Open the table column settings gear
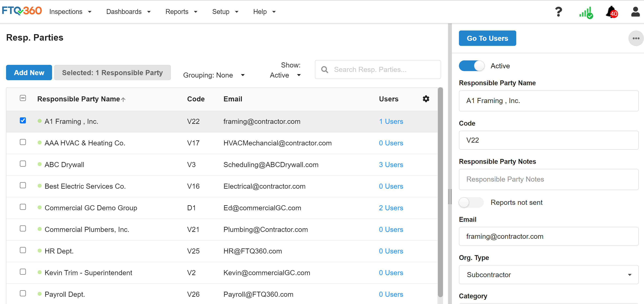The image size is (644, 304). [426, 99]
